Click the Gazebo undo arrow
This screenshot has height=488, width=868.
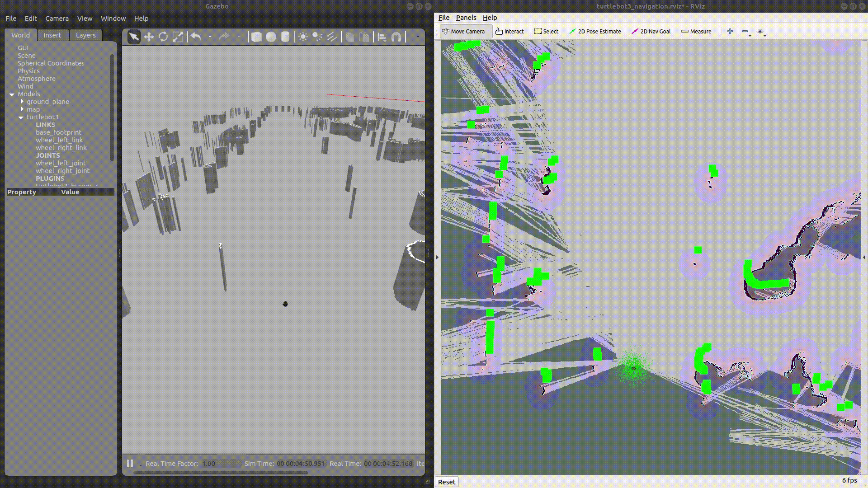[196, 37]
